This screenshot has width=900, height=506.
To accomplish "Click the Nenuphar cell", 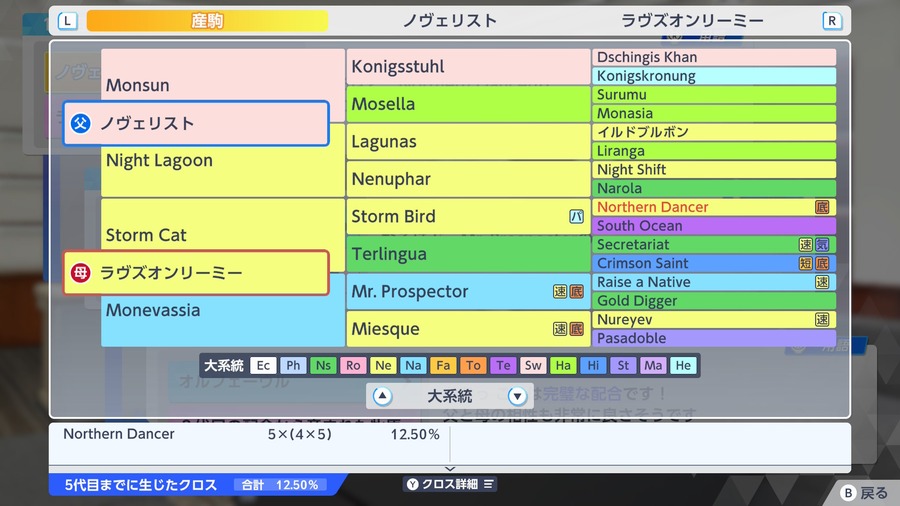I will point(468,179).
